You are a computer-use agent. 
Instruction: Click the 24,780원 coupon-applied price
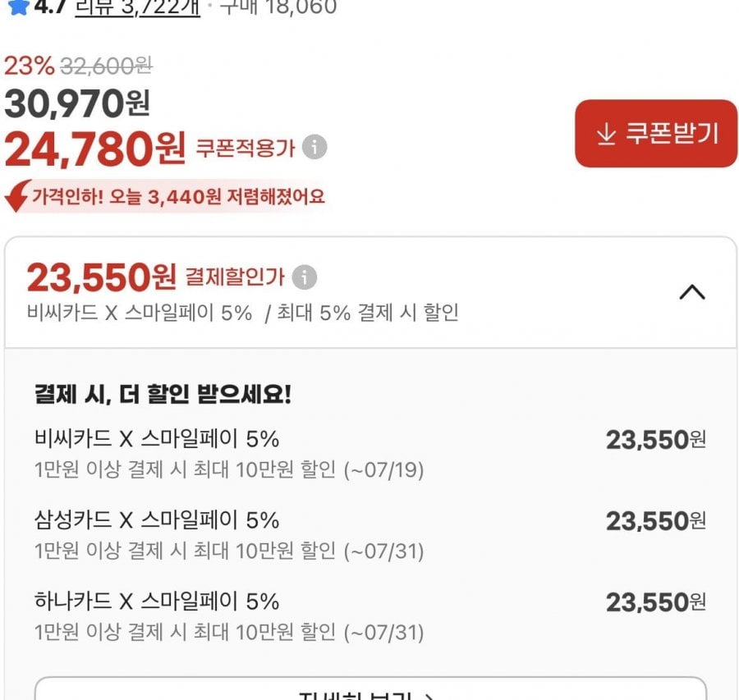94,149
